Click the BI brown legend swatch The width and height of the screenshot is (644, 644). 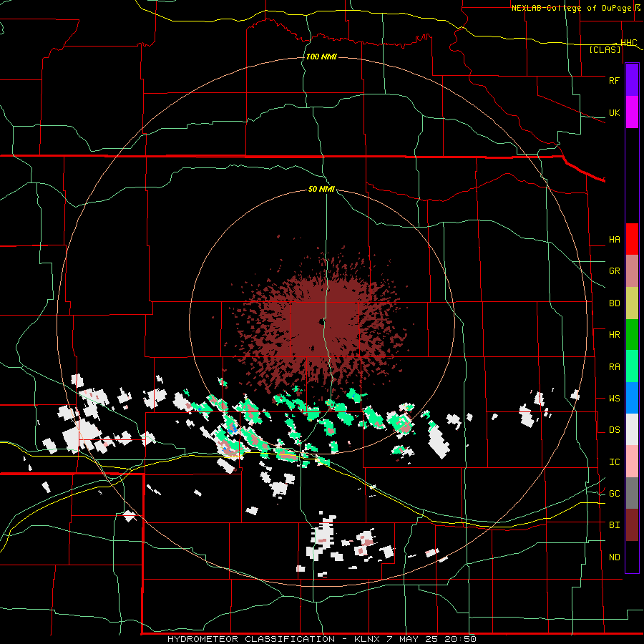click(x=632, y=525)
